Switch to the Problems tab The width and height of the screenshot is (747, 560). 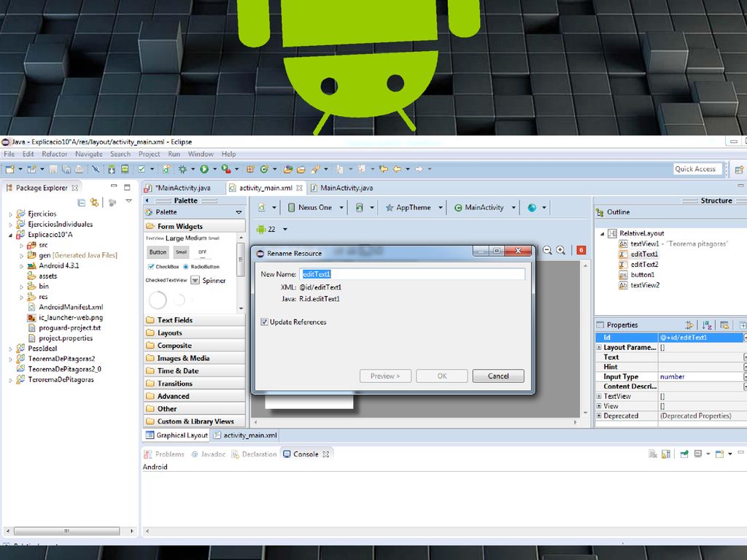[164, 454]
